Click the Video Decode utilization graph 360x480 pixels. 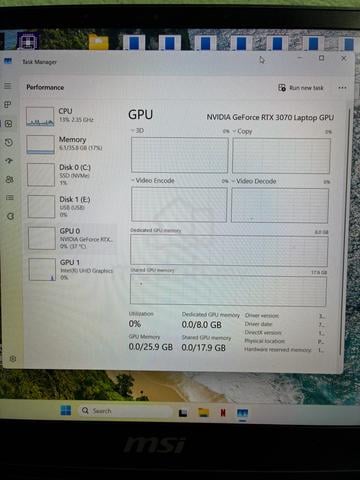pyautogui.click(x=280, y=205)
